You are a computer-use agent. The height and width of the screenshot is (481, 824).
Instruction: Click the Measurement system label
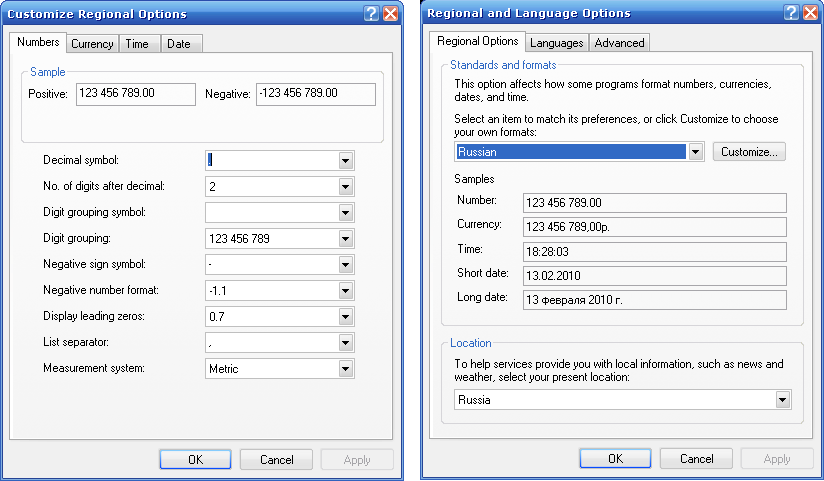94,368
